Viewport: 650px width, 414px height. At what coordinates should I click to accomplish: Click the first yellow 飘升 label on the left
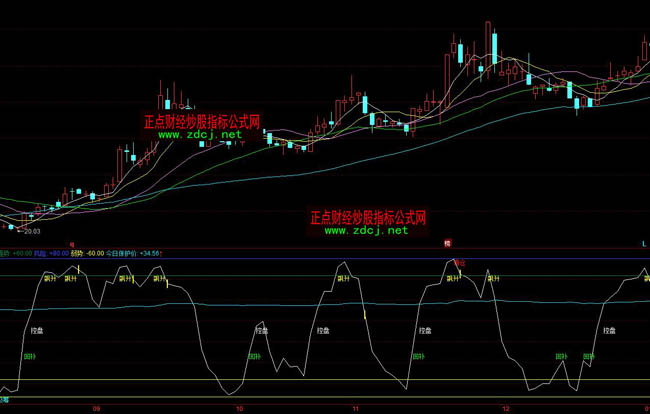[49, 280]
